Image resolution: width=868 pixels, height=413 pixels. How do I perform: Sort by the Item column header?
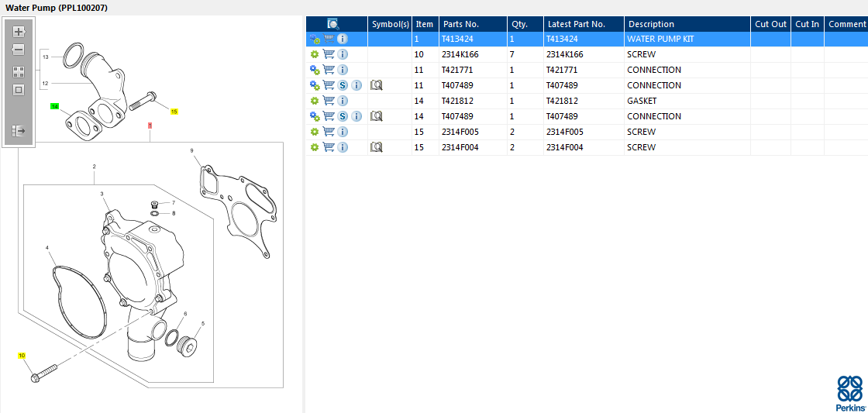425,24
